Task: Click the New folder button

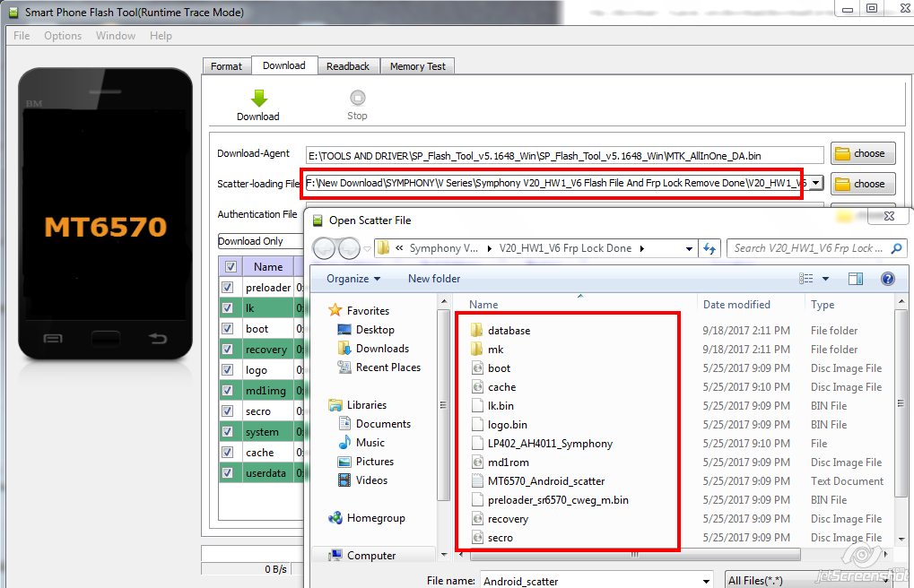Action: 433,278
